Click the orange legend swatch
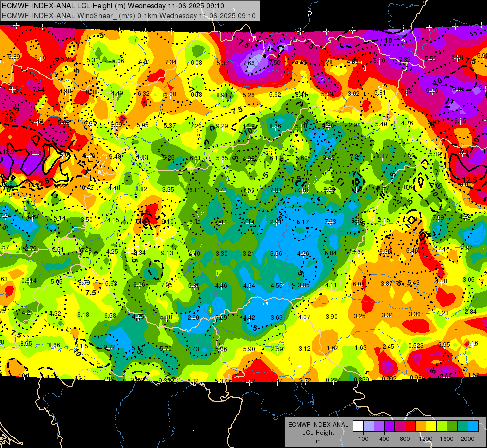Screen dimensions: 487x448 pyautogui.click(x=421, y=426)
